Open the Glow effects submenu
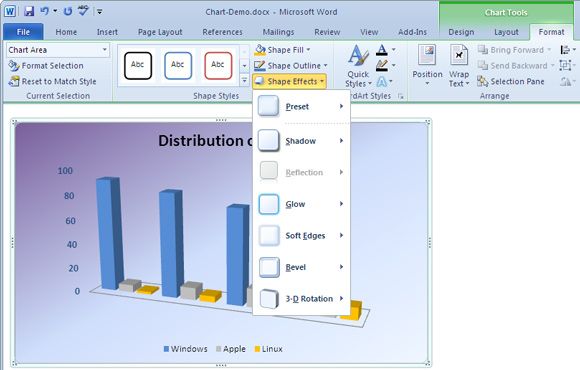The image size is (580, 370). tap(301, 204)
